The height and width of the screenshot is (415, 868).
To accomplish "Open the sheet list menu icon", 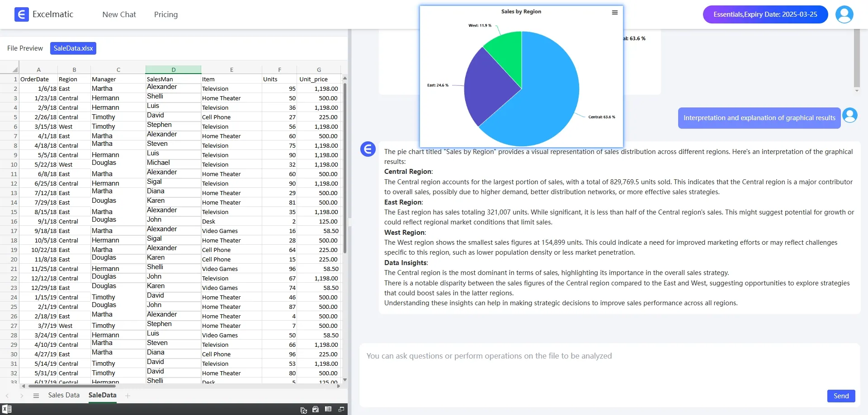I will coord(36,396).
